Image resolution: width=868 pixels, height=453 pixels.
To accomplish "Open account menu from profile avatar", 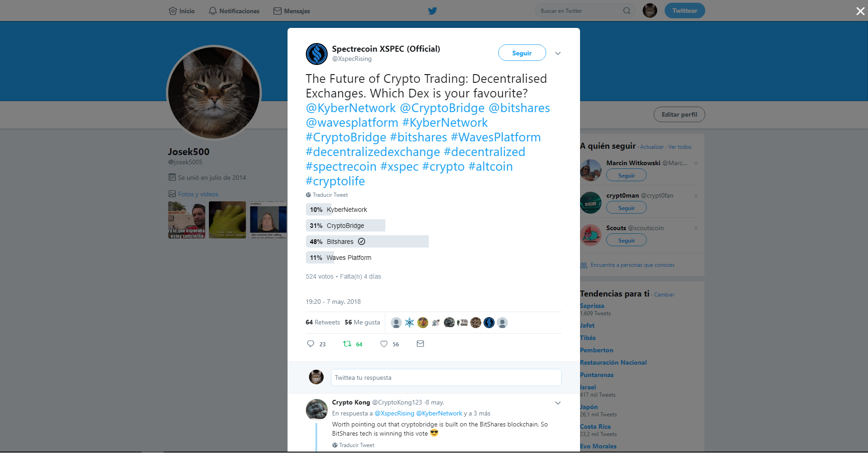I will click(650, 11).
